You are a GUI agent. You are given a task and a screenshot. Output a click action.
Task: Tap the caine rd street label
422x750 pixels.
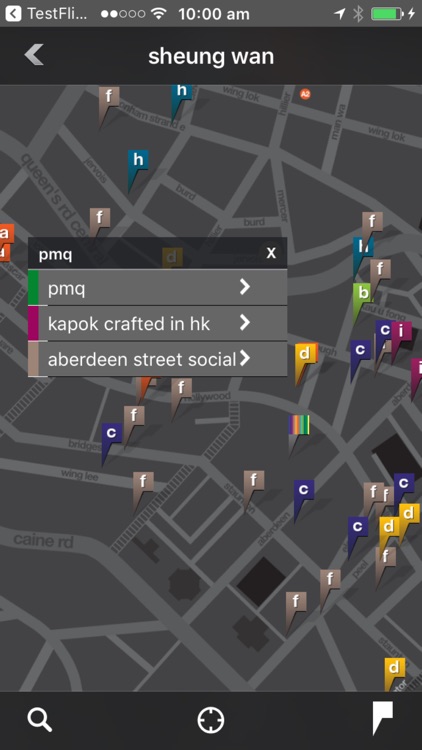[44, 541]
